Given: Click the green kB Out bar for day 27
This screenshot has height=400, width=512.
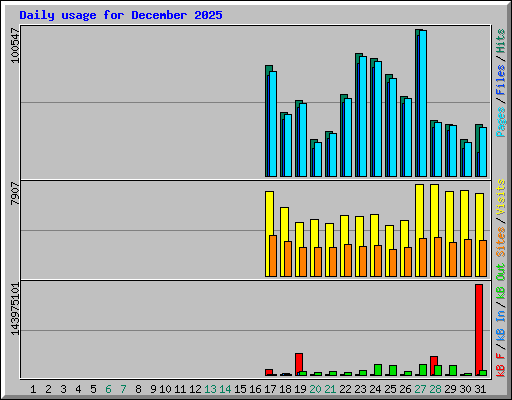Looking at the screenshot, I should (x=423, y=370).
